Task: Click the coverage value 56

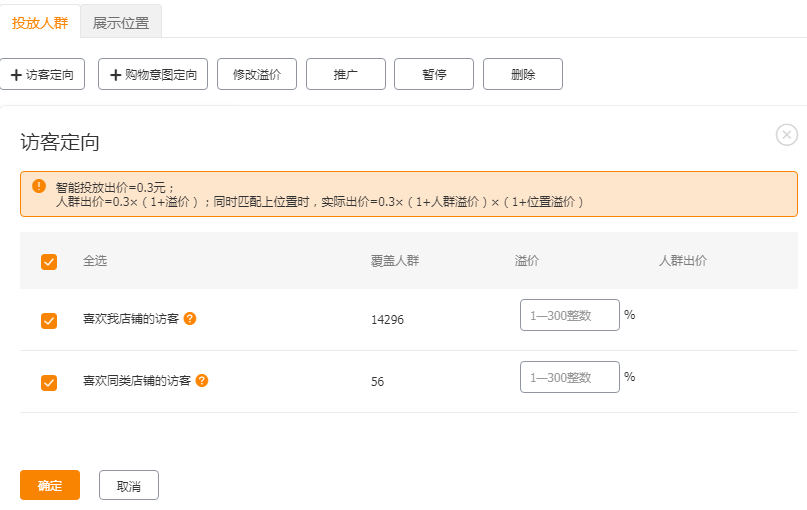Action: tap(378, 381)
